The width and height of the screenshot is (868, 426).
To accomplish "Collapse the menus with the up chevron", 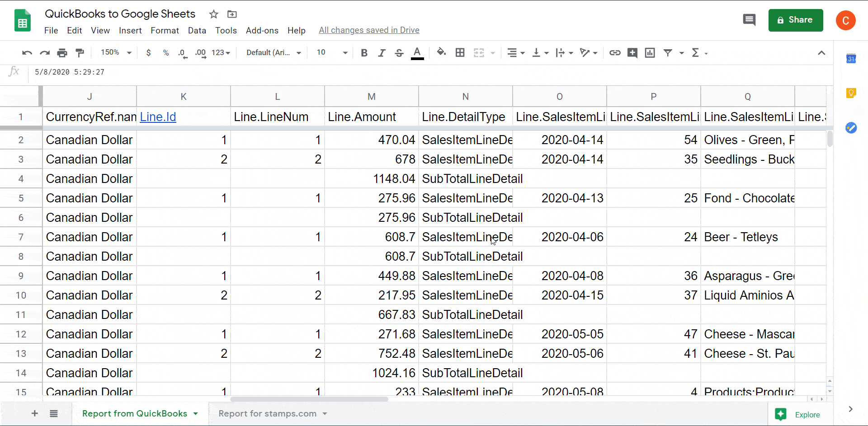I will (821, 53).
